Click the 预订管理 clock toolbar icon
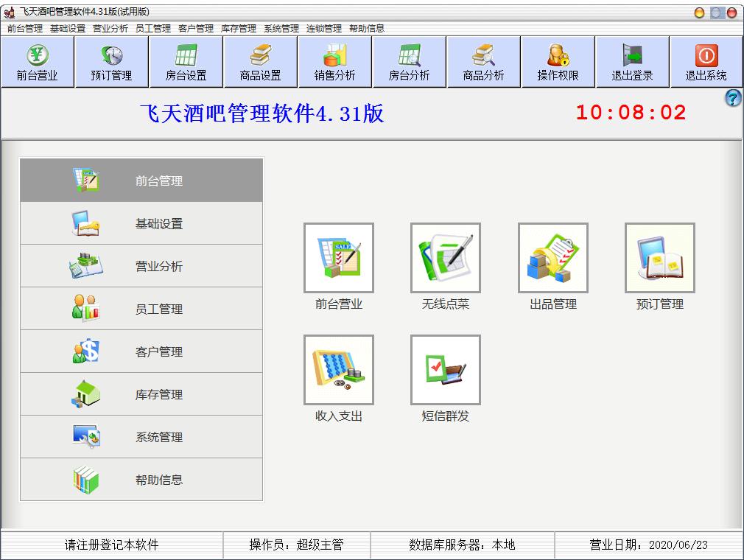Image resolution: width=744 pixels, height=560 pixels. pyautogui.click(x=111, y=62)
